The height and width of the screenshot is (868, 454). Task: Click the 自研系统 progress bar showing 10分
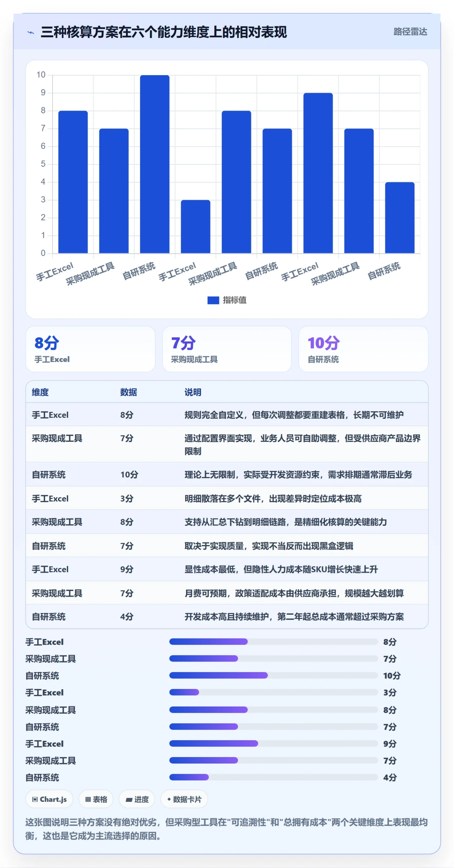coord(274,675)
